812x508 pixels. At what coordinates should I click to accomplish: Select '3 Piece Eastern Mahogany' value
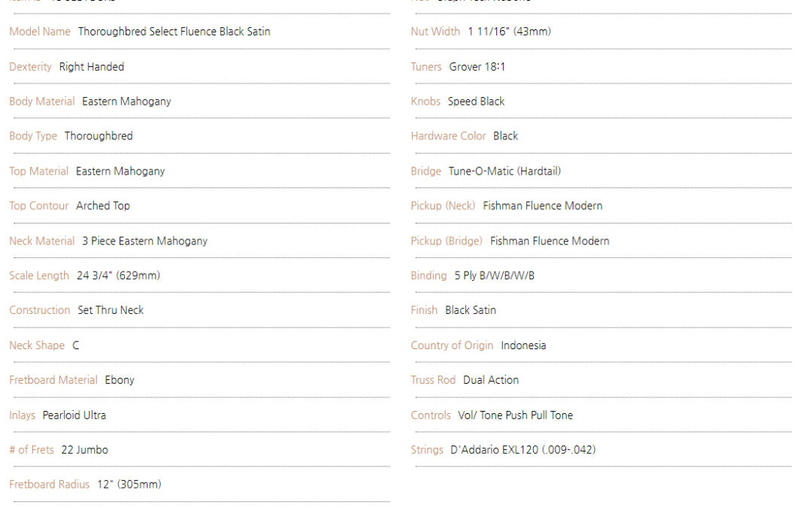[x=144, y=241]
